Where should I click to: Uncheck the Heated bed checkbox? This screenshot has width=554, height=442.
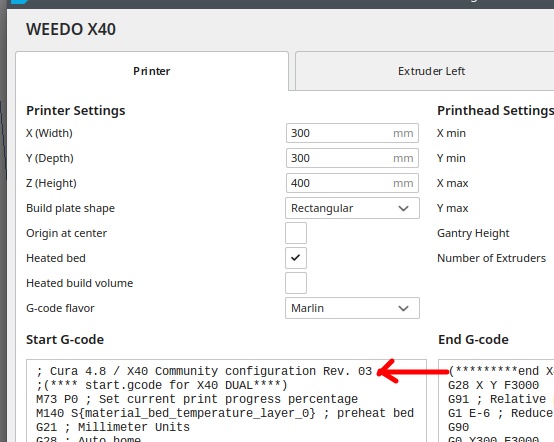296,258
